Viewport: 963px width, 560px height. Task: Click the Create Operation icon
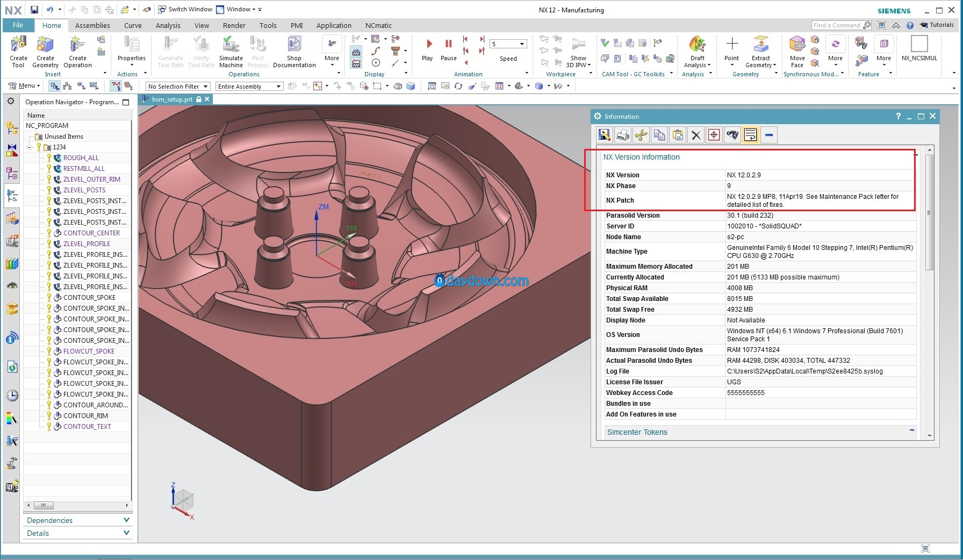tap(77, 52)
